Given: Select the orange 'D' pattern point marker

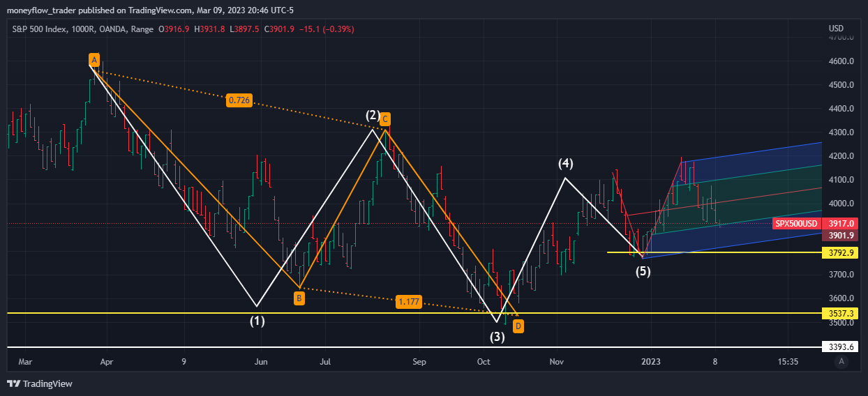Looking at the screenshot, I should point(518,326).
